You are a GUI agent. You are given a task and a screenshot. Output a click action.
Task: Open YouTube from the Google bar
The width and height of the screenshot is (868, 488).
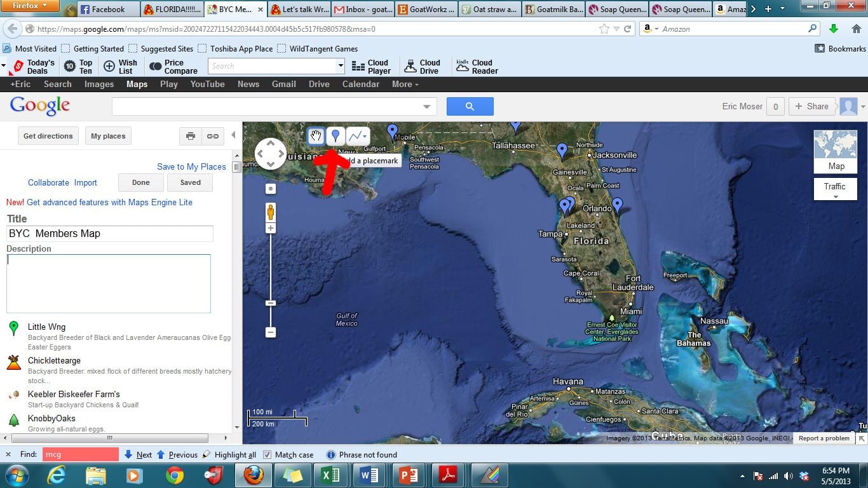click(207, 84)
